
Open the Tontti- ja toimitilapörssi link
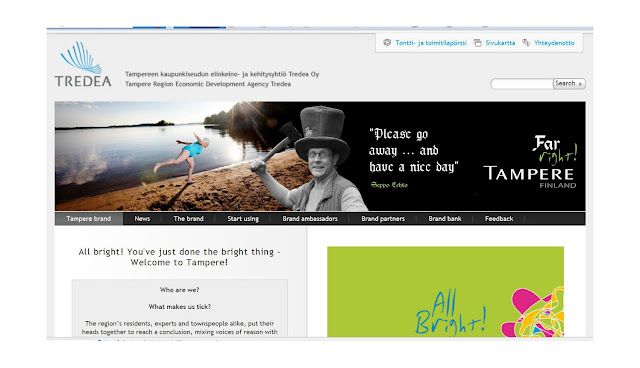(431, 43)
